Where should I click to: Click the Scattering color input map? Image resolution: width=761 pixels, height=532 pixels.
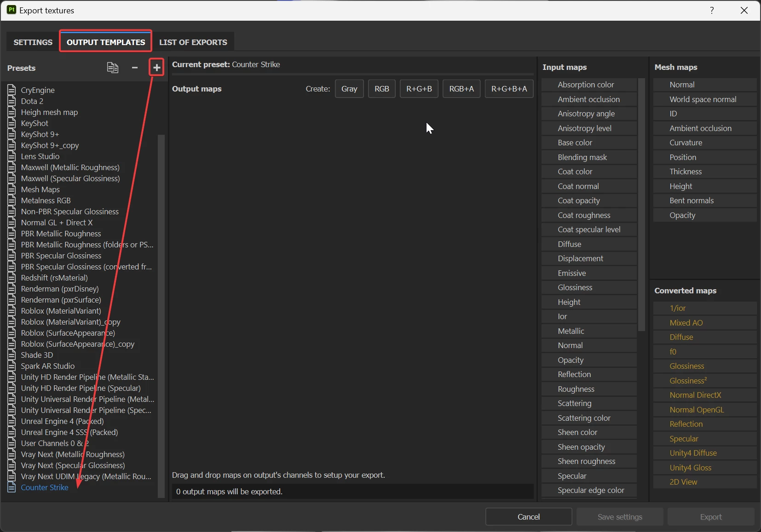(x=589, y=418)
